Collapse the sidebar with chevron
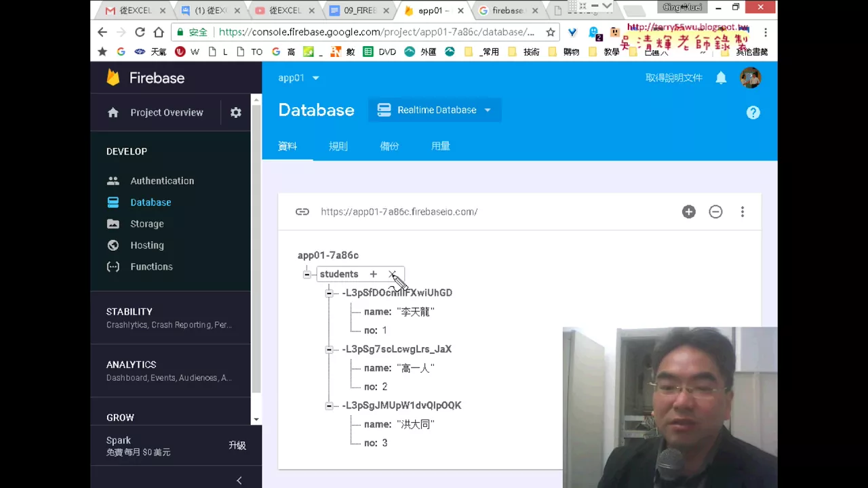 click(x=239, y=480)
